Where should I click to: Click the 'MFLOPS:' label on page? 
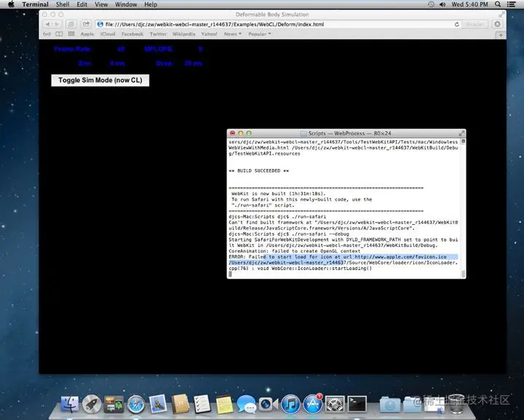[x=159, y=49]
